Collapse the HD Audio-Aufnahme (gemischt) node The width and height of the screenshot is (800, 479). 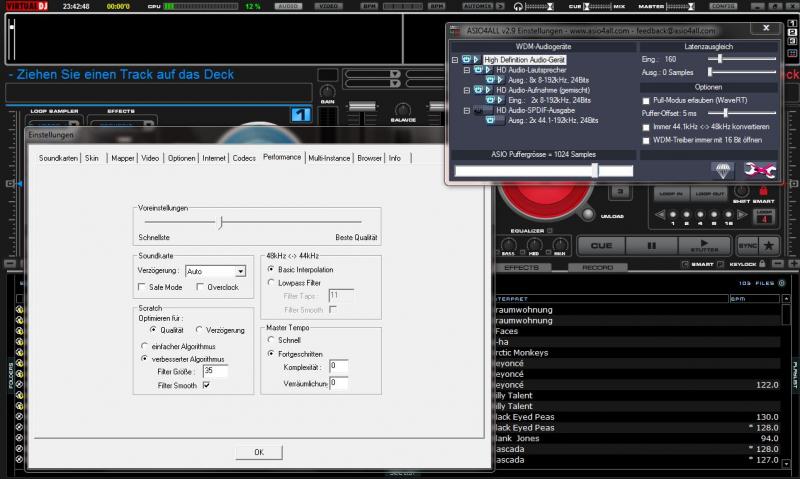(467, 90)
